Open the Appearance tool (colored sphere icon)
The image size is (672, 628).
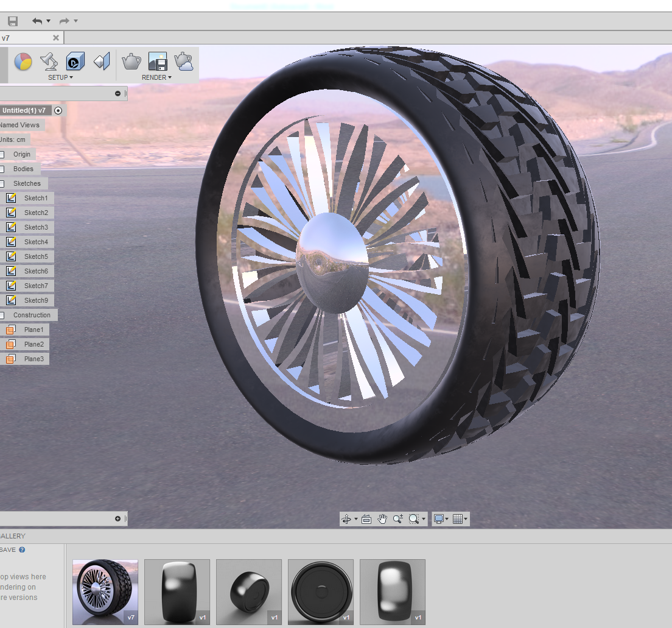click(23, 61)
